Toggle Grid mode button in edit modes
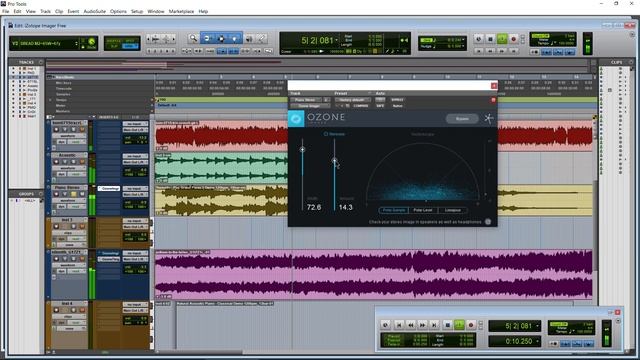The image size is (640, 360). 131,46
